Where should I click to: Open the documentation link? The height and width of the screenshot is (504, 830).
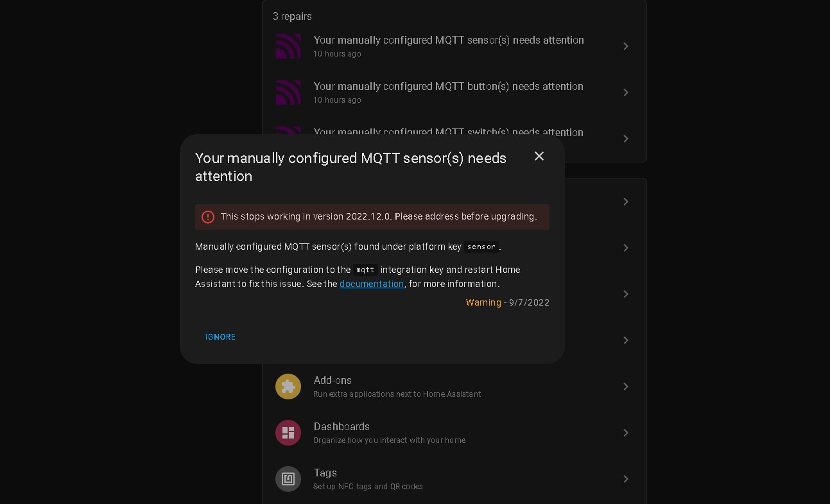(372, 284)
